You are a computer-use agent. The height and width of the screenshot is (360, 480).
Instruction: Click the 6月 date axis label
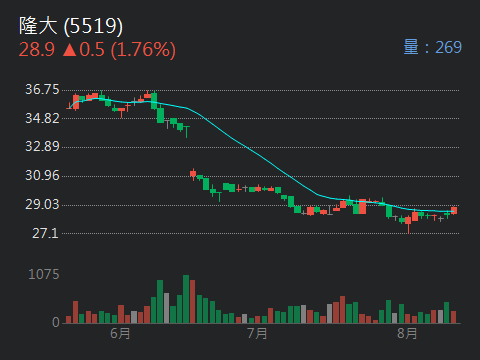click(120, 333)
